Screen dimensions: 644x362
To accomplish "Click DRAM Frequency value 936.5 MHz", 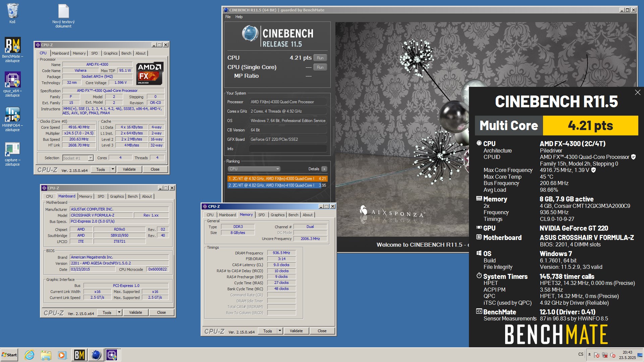I will tap(281, 253).
